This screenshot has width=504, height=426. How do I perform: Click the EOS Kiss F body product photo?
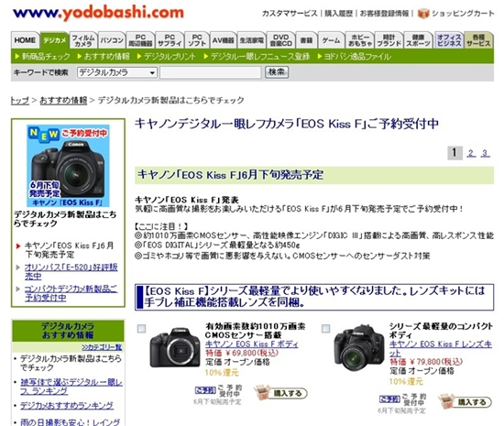(x=175, y=347)
